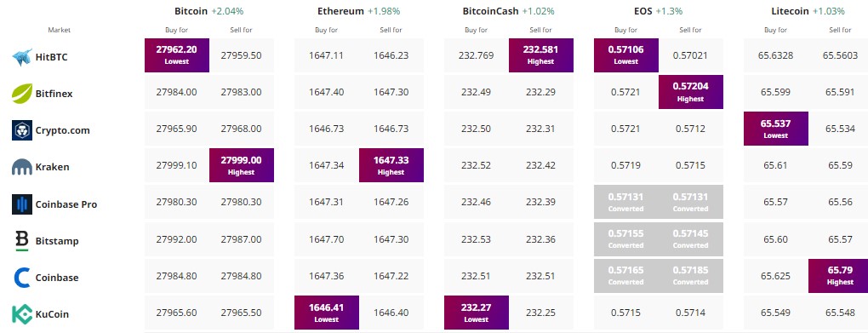Click the HitBTC exchange logo icon
The image size is (868, 333).
(22, 57)
